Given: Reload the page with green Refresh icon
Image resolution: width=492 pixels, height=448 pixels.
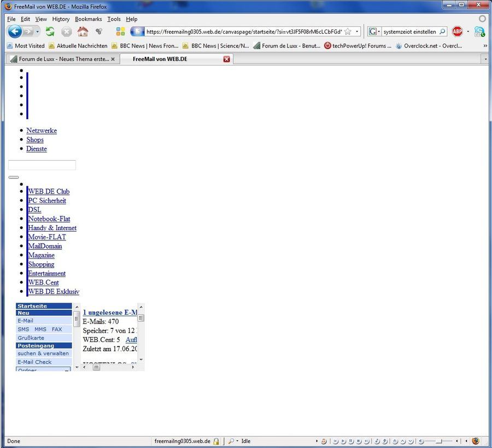Looking at the screenshot, I should pos(50,31).
